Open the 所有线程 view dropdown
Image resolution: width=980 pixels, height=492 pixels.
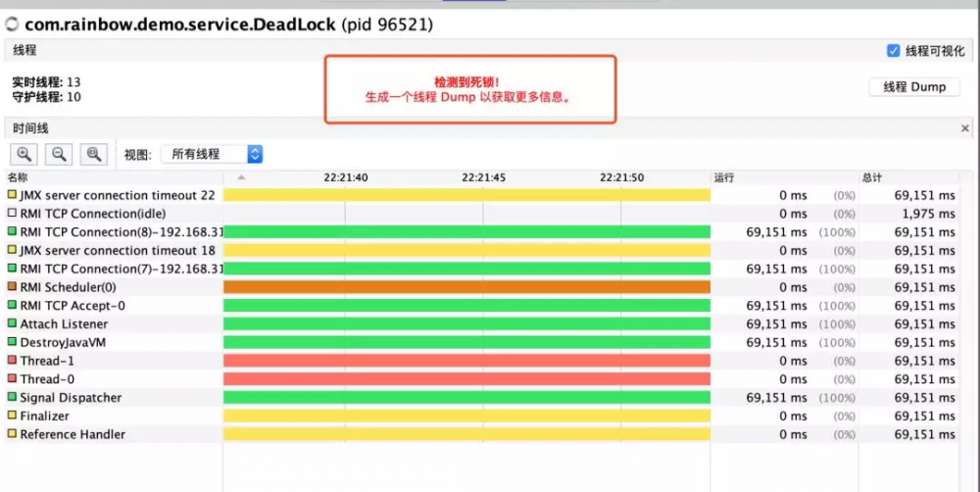click(212, 154)
